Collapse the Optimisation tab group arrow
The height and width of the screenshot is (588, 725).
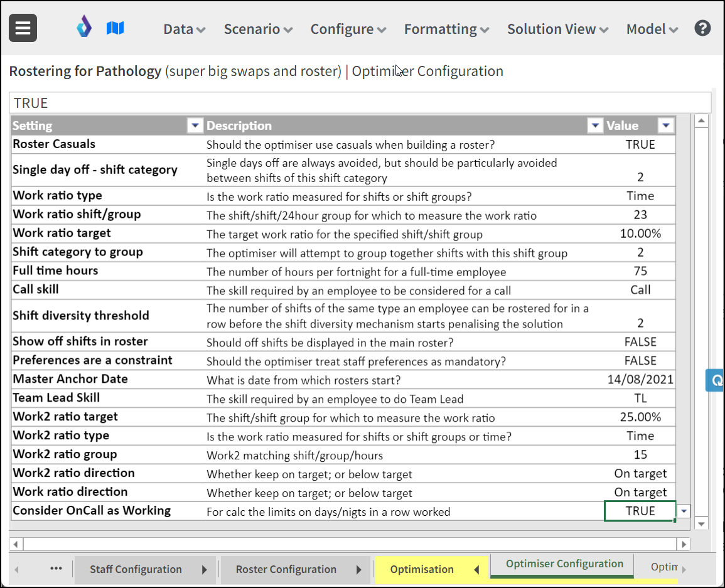pos(476,570)
